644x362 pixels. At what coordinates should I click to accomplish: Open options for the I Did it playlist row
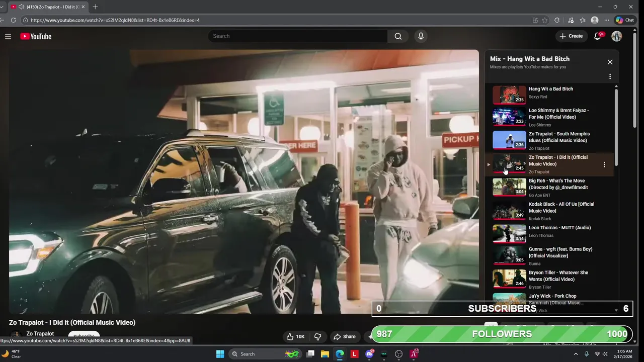pyautogui.click(x=604, y=164)
